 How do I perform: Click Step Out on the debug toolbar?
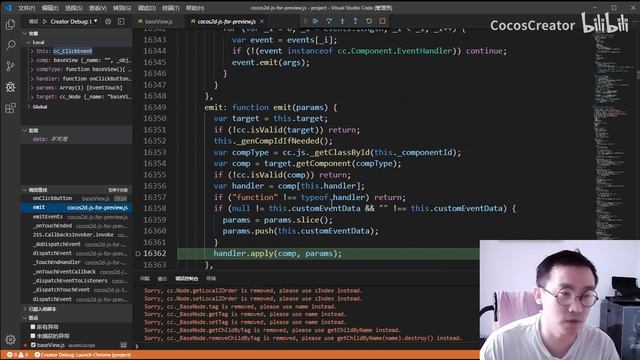tap(356, 21)
